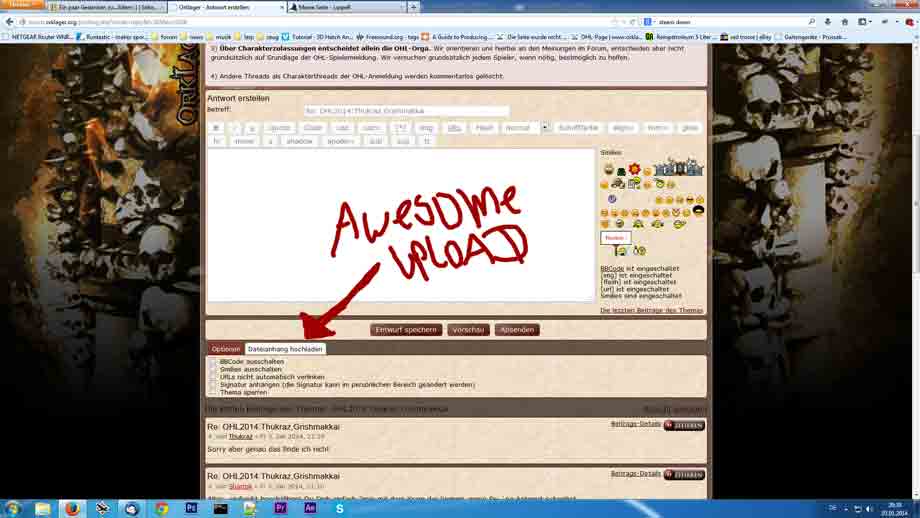Viewport: 920px width, 518px height.
Task: Toggle Signatur anhängen checkbox
Action: click(213, 384)
